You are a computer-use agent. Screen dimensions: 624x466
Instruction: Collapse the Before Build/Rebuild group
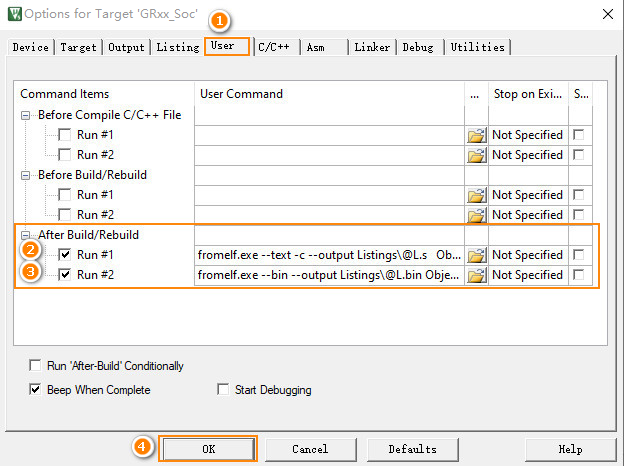tap(26, 175)
